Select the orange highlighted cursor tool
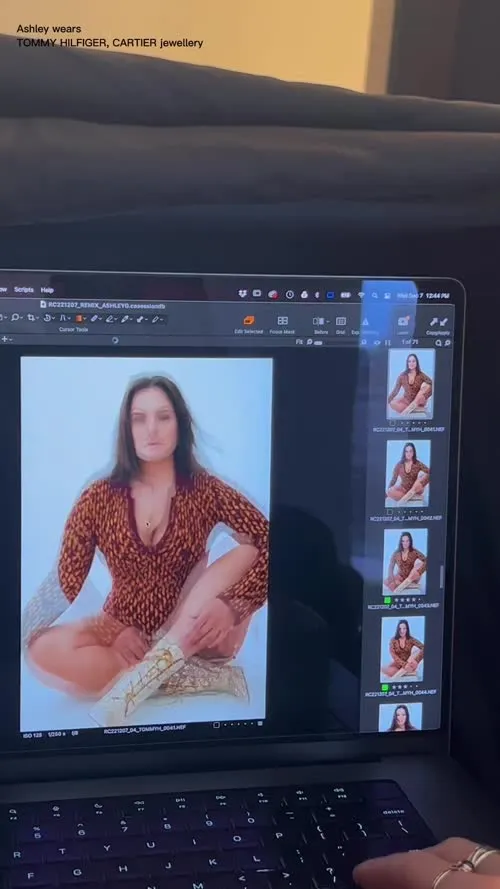500x889 pixels. tap(79, 319)
